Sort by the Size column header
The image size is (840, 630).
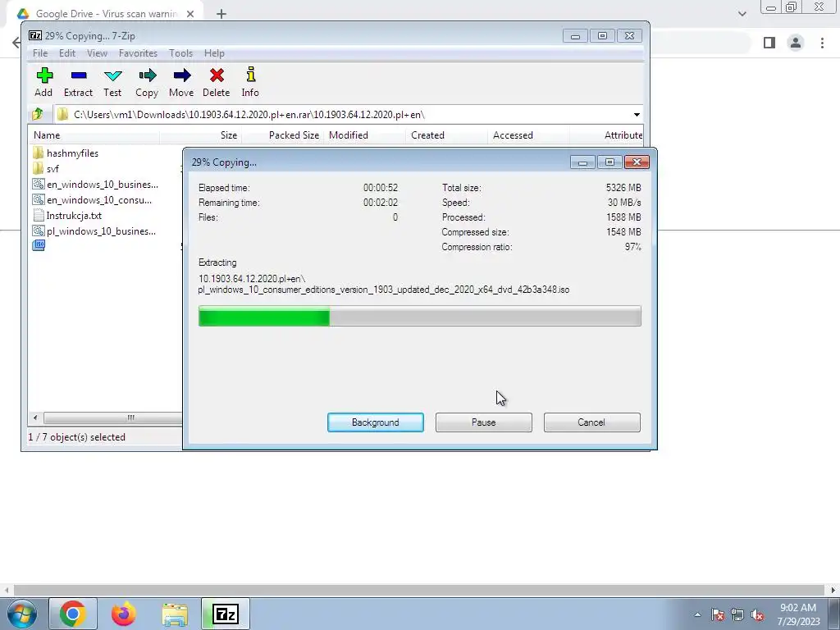click(200, 135)
